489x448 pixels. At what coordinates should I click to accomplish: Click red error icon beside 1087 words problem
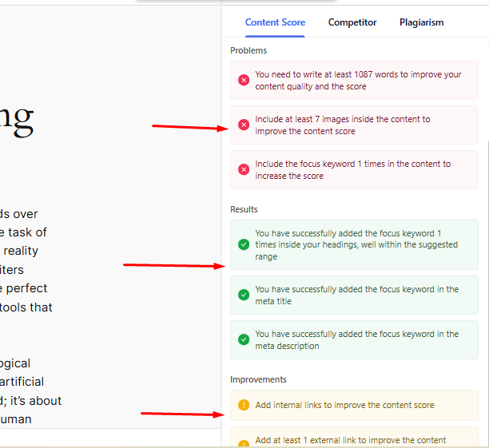click(244, 81)
